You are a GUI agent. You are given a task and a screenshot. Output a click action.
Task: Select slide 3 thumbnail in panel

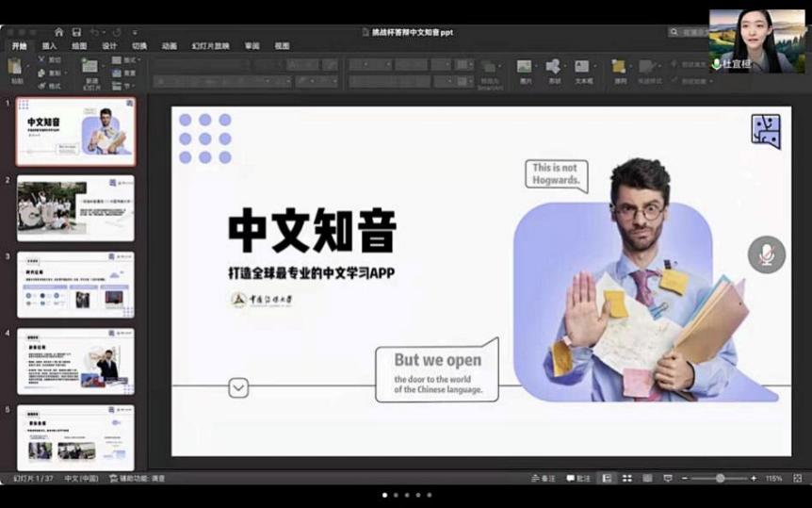coord(75,285)
